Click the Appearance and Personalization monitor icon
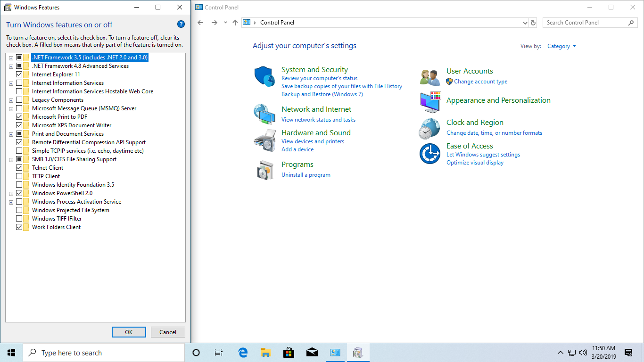644x362 pixels. [x=430, y=102]
